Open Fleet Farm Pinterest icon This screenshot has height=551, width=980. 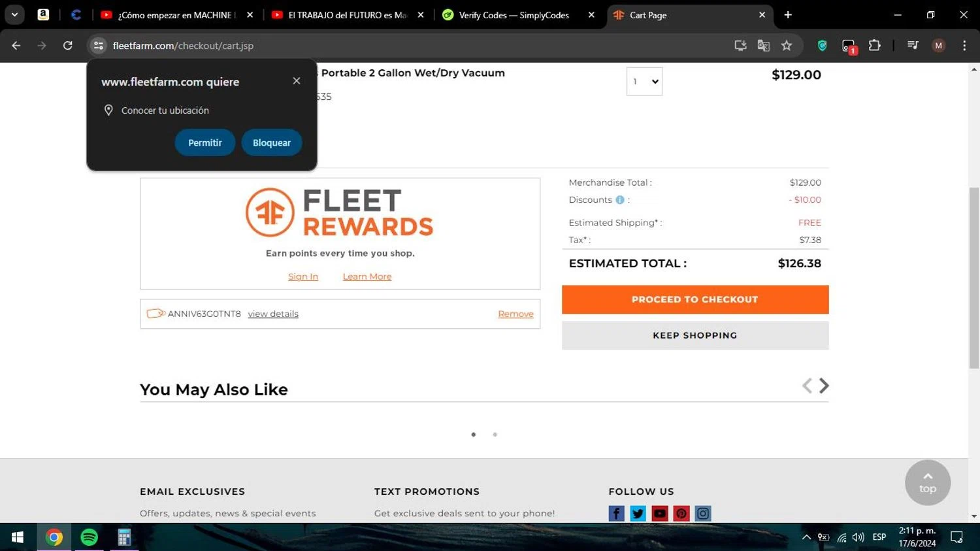click(x=681, y=513)
